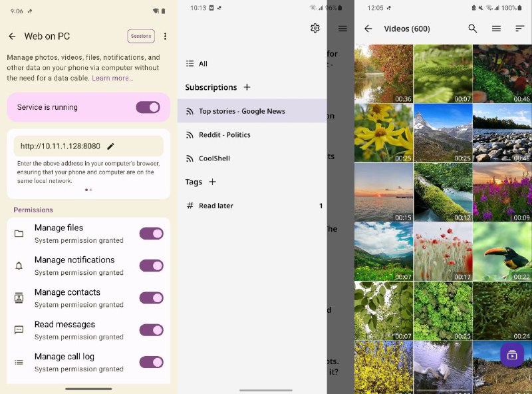
Task: Open settings gear in feed drawer
Action: pos(315,28)
